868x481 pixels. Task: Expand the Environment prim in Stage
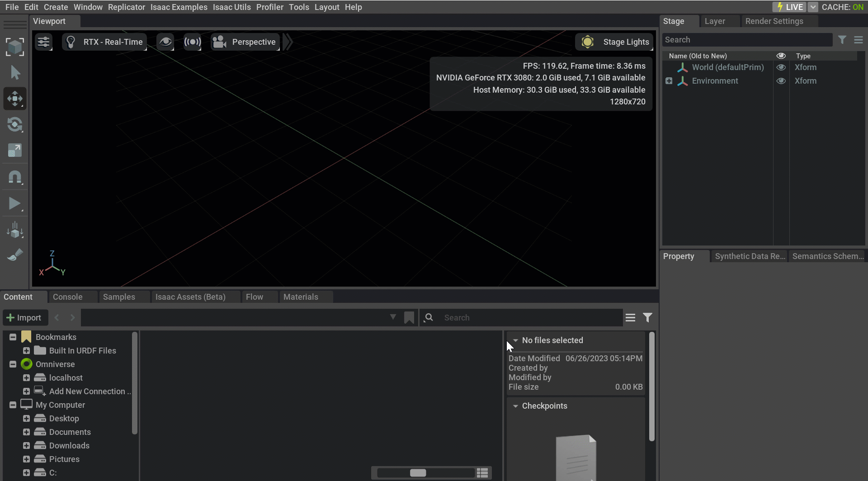click(669, 80)
